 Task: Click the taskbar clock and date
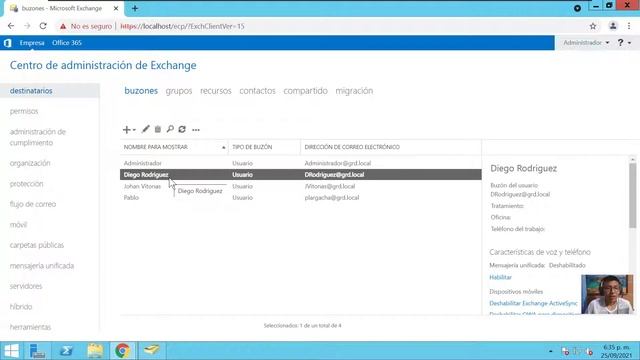click(x=616, y=351)
